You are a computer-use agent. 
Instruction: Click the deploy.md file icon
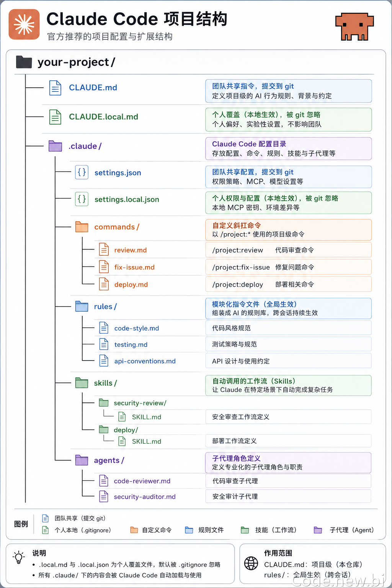[104, 284]
